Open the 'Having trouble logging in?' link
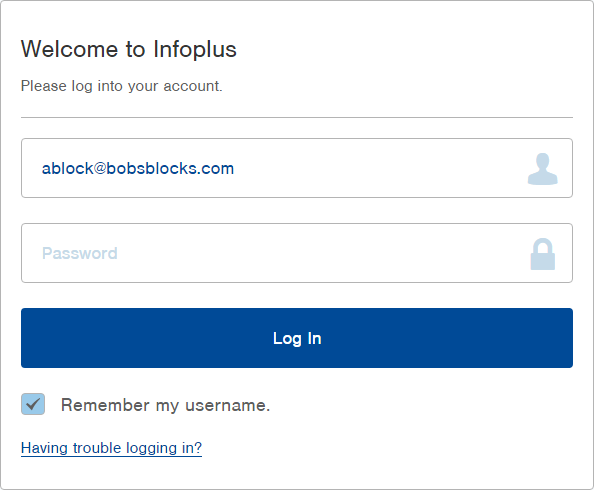 pos(111,448)
